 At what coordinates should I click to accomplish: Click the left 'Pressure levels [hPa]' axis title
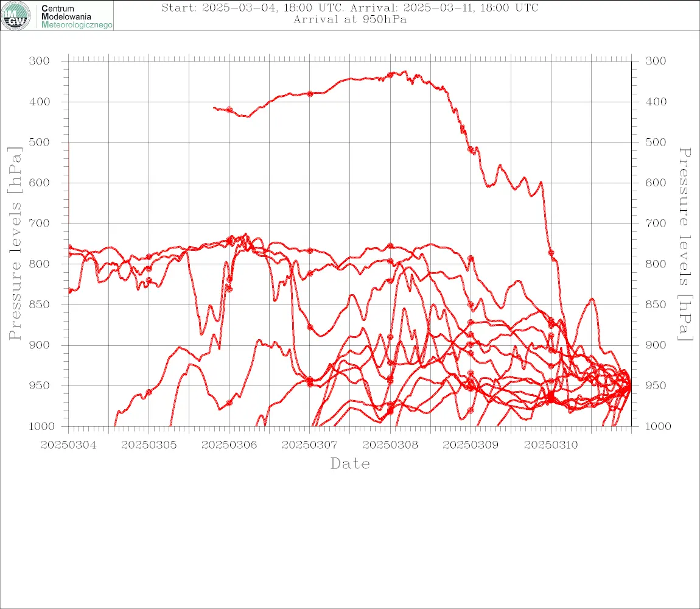[15, 244]
